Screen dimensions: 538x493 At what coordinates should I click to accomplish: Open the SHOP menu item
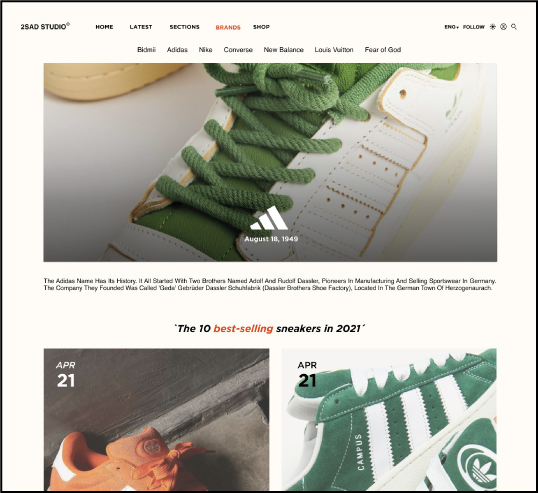[x=261, y=27]
